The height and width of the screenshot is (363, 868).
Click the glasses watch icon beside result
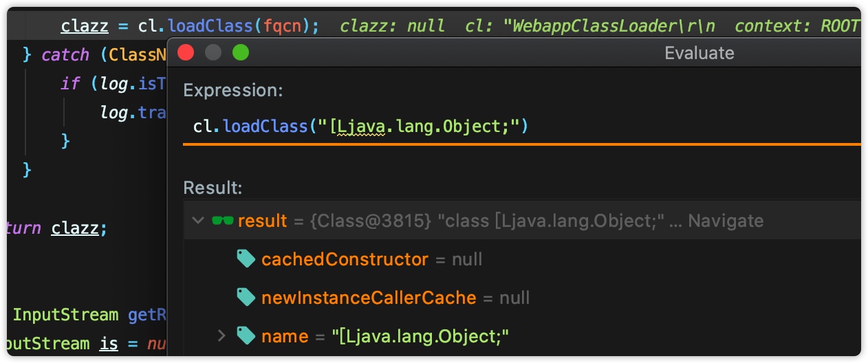click(x=222, y=221)
